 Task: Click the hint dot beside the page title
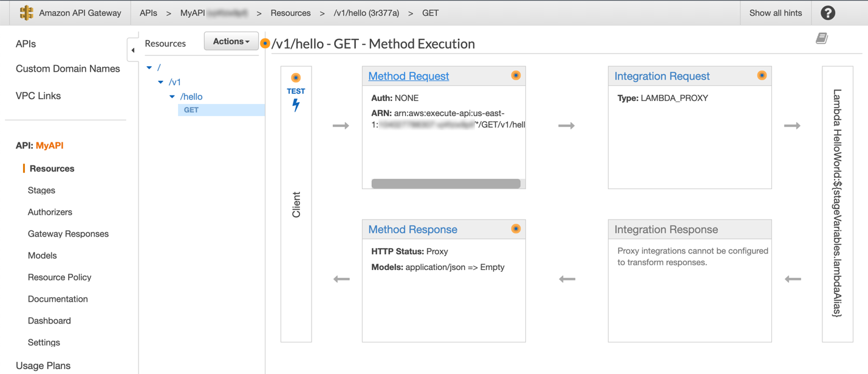tap(265, 43)
